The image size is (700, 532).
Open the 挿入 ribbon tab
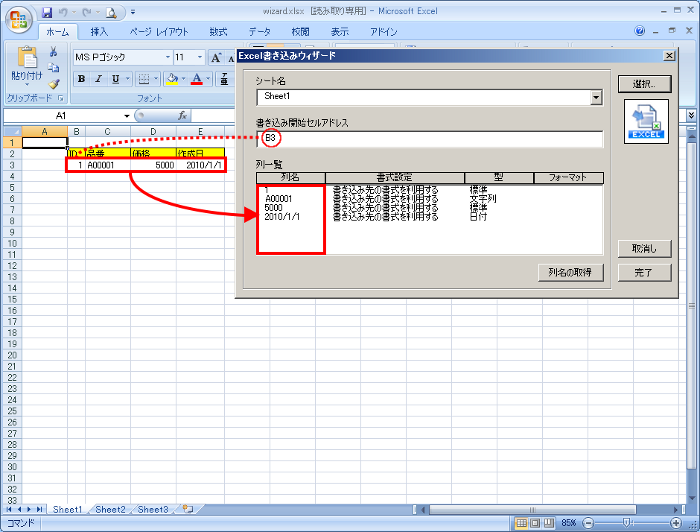coord(99,32)
